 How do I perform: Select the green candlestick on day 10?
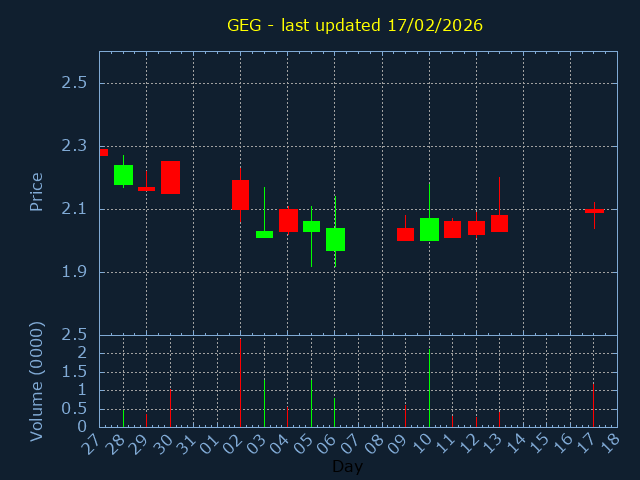coord(429,229)
